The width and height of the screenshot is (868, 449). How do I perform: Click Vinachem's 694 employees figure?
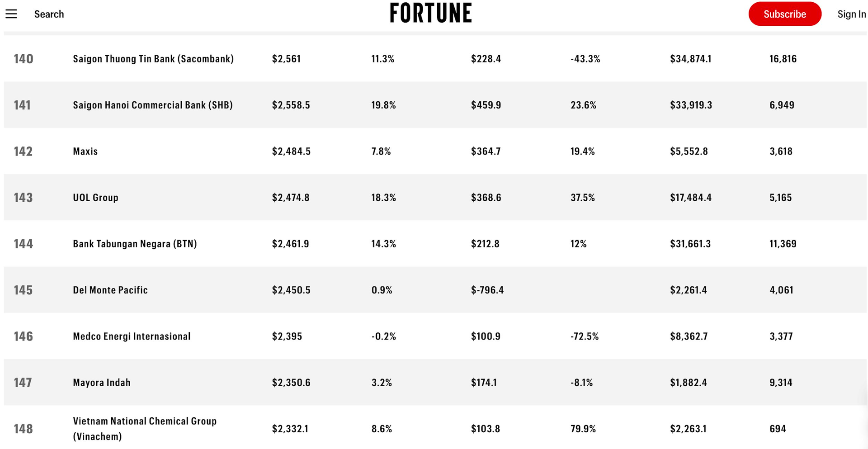778,429
